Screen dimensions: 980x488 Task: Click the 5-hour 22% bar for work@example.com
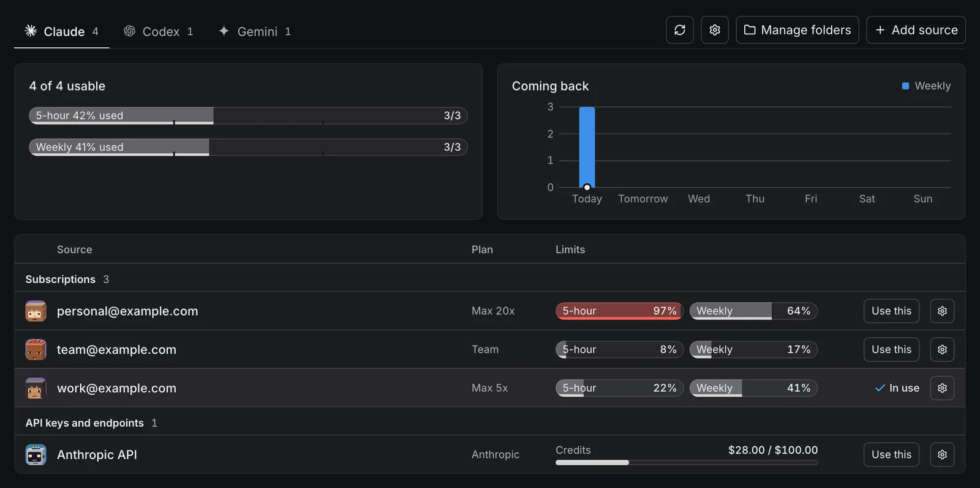pyautogui.click(x=620, y=388)
